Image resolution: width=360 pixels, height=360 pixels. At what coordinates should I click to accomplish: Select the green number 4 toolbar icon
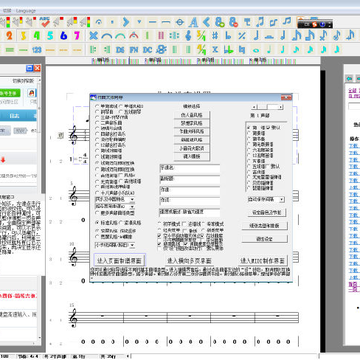pyautogui.click(x=37, y=35)
